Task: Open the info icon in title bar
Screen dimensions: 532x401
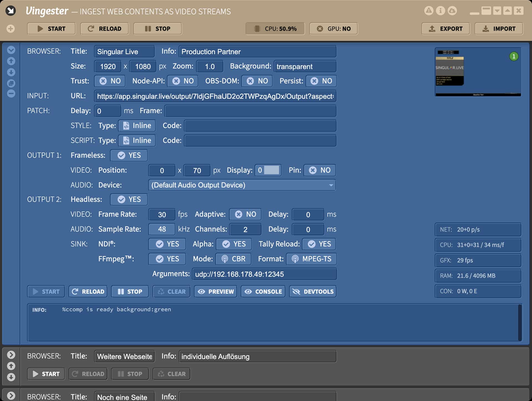Action: pos(440,11)
